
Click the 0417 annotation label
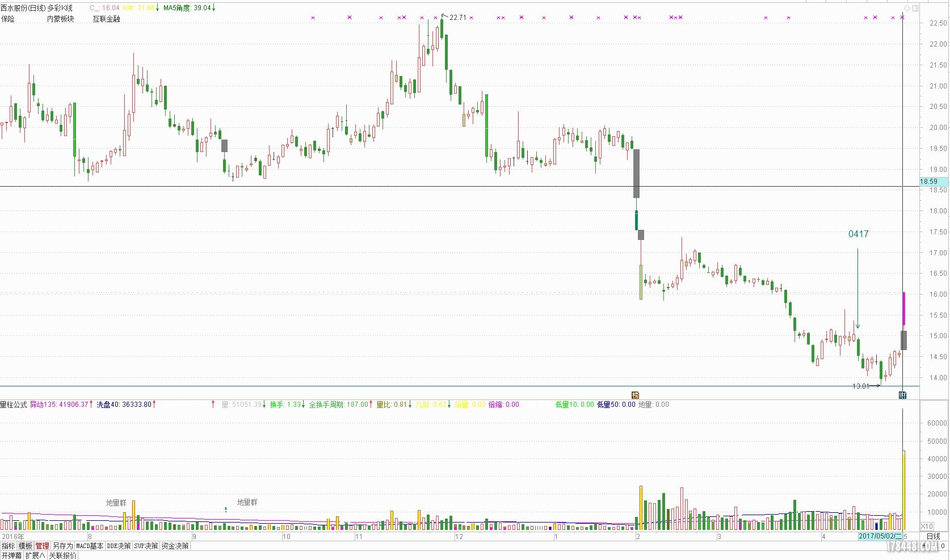click(x=858, y=234)
